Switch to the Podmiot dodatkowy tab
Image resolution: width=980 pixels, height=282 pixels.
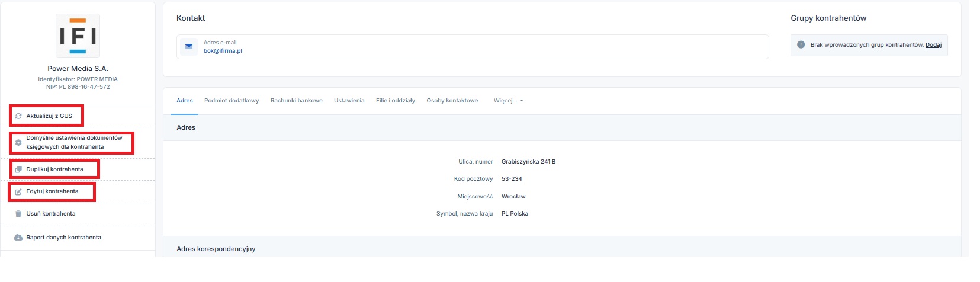pos(232,101)
